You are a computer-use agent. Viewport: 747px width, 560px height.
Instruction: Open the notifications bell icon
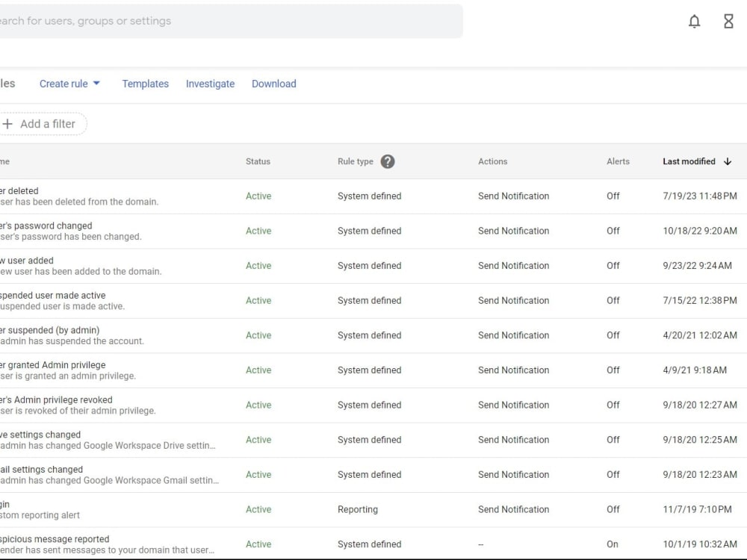pos(694,21)
